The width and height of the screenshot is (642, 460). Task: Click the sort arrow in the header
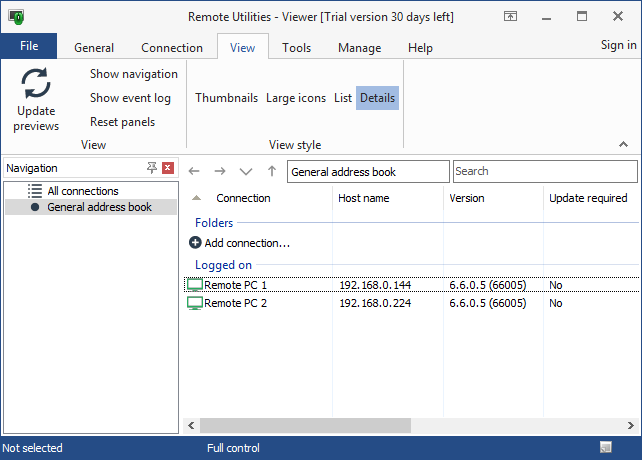pos(197,198)
